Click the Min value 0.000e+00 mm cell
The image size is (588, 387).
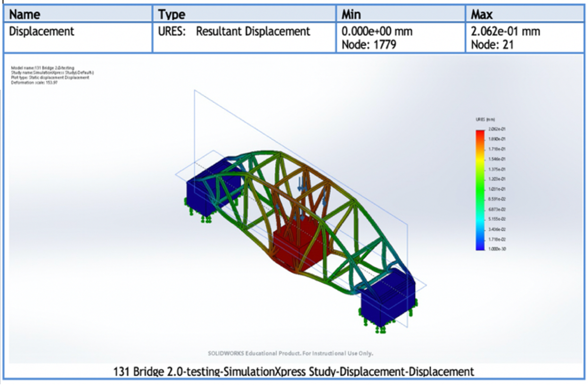click(377, 31)
